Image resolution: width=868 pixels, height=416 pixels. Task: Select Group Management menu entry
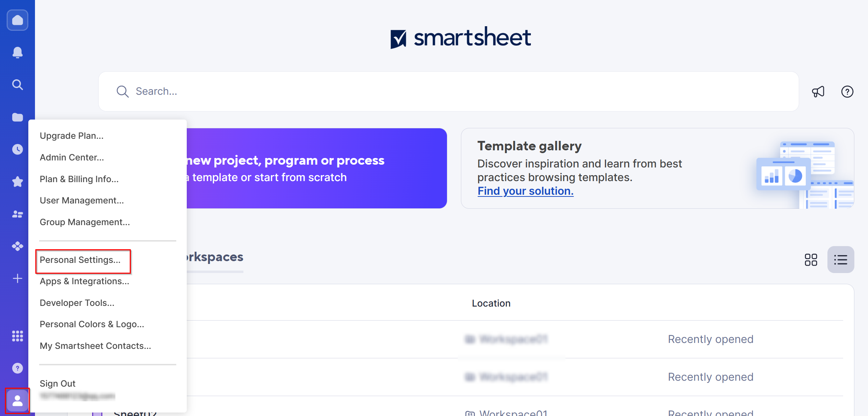[85, 222]
